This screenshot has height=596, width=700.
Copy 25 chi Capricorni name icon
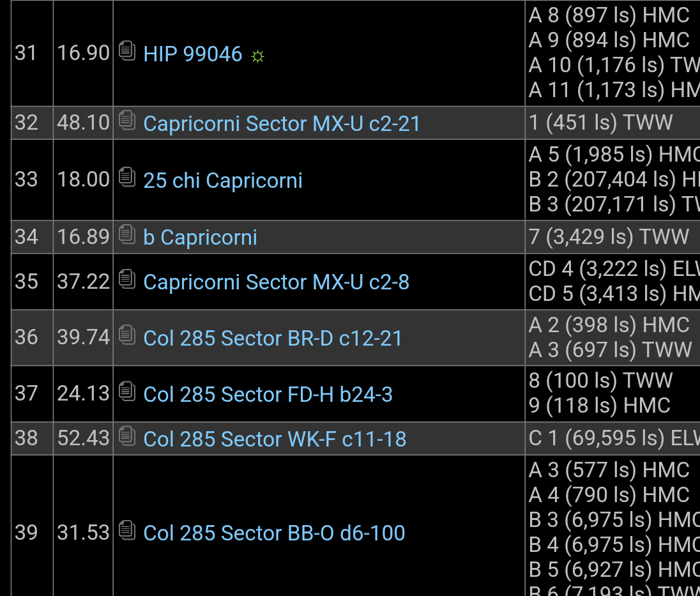pyautogui.click(x=127, y=177)
